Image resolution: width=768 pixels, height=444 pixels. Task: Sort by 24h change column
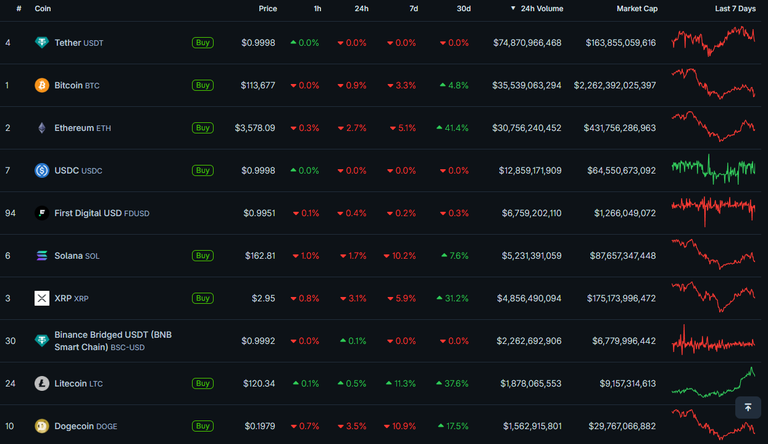pyautogui.click(x=361, y=8)
